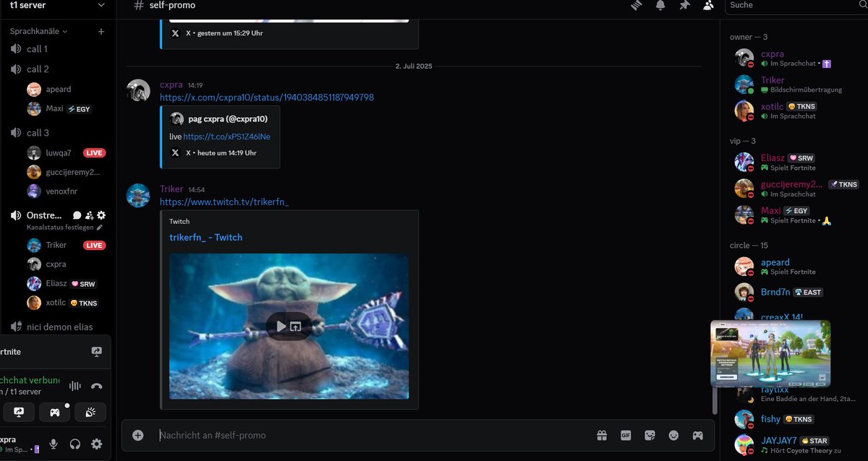The height and width of the screenshot is (461, 868).
Task: Click Kanalstatus festlegen pencil icon
Action: [x=100, y=227]
